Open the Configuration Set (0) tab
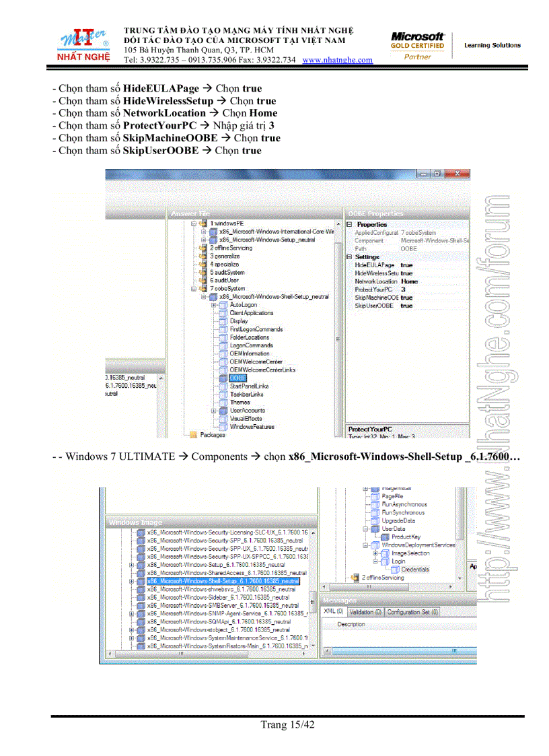549x756 pixels. pyautogui.click(x=412, y=612)
